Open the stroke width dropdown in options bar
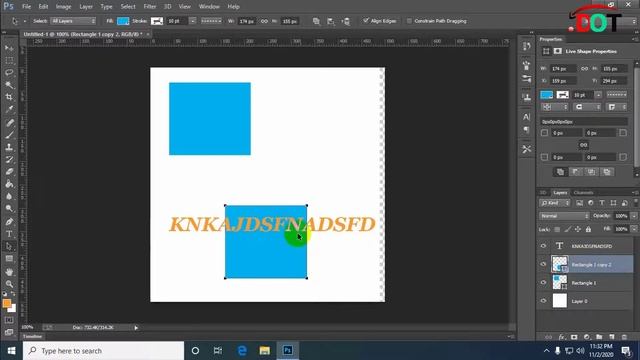 coord(192,21)
